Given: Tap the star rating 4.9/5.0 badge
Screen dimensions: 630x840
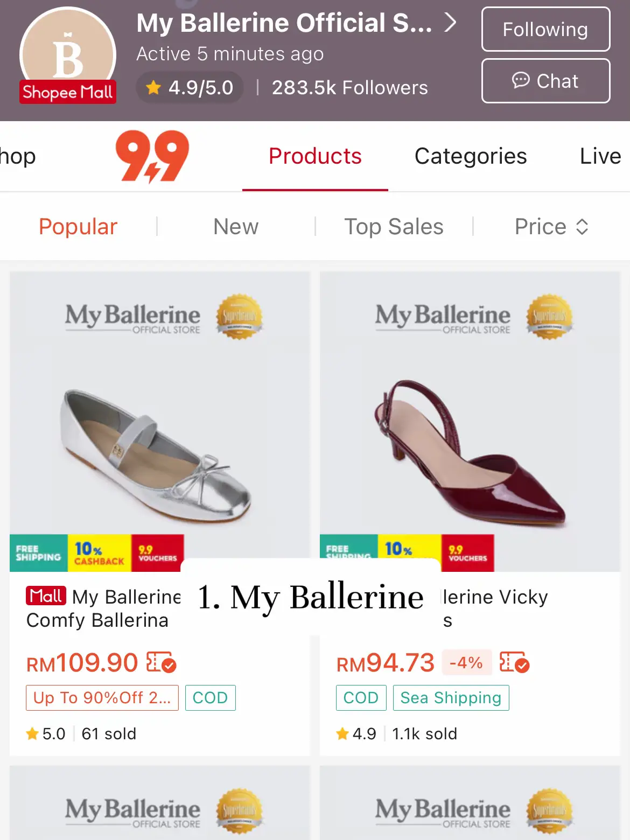Looking at the screenshot, I should (190, 87).
